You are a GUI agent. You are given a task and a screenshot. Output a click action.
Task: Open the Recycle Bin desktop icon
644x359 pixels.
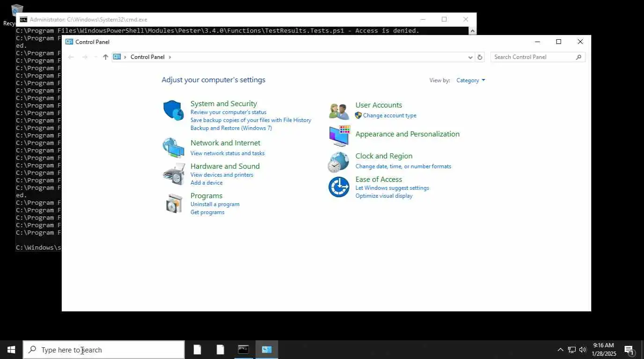point(17,10)
